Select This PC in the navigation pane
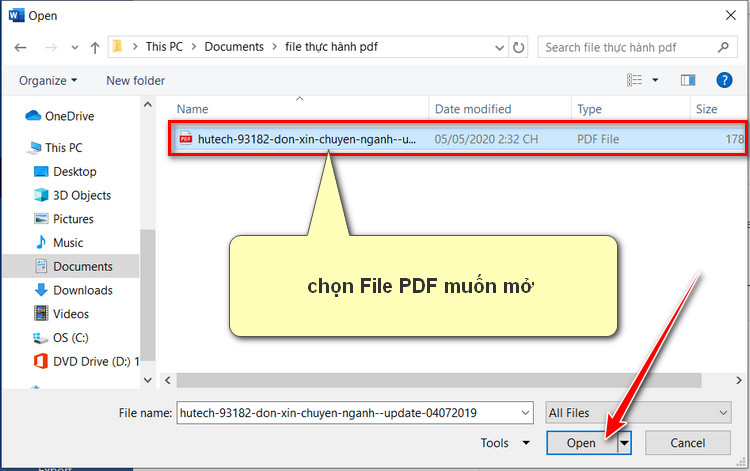The width and height of the screenshot is (750, 471). (x=63, y=148)
